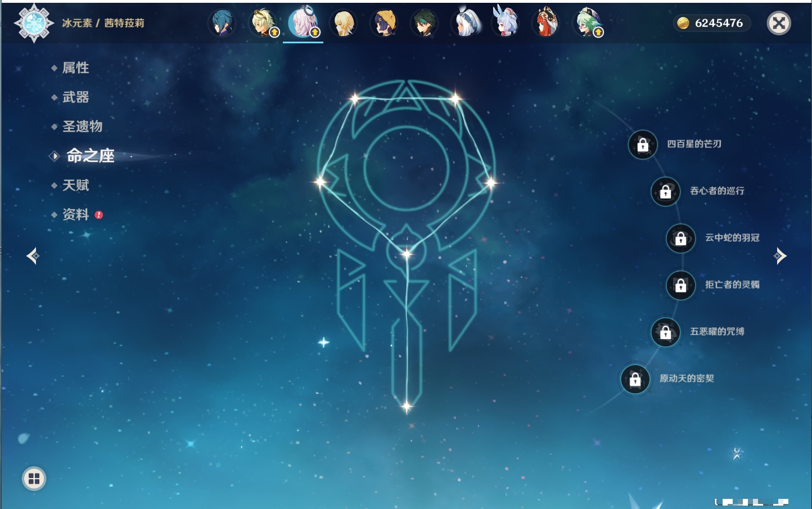Select the blue-haired Xingqiu avatar

222,23
